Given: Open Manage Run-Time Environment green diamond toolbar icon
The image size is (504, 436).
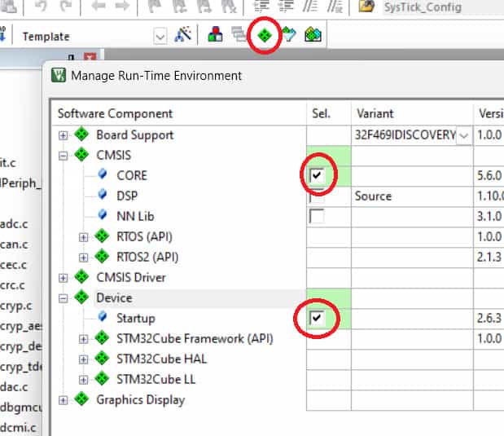Looking at the screenshot, I should [265, 35].
